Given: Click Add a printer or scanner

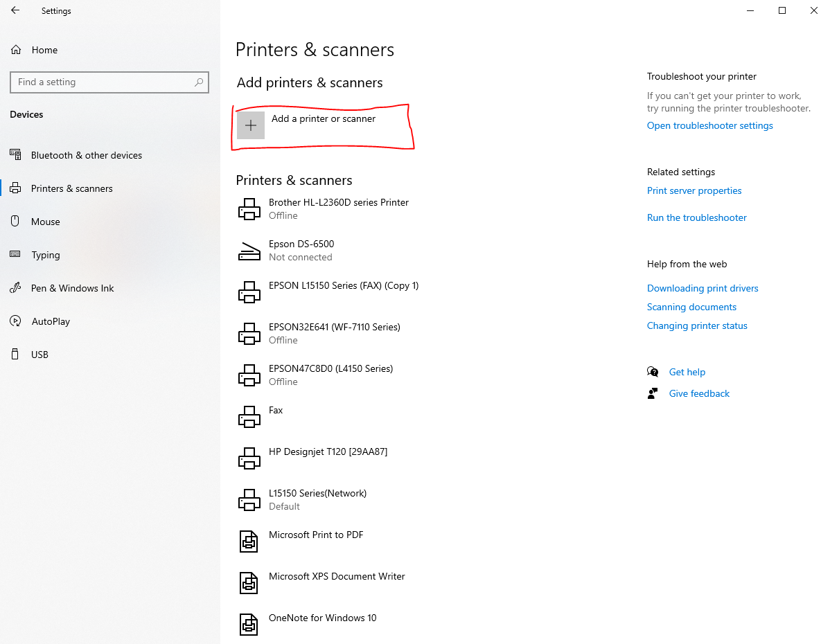Looking at the screenshot, I should click(324, 118).
